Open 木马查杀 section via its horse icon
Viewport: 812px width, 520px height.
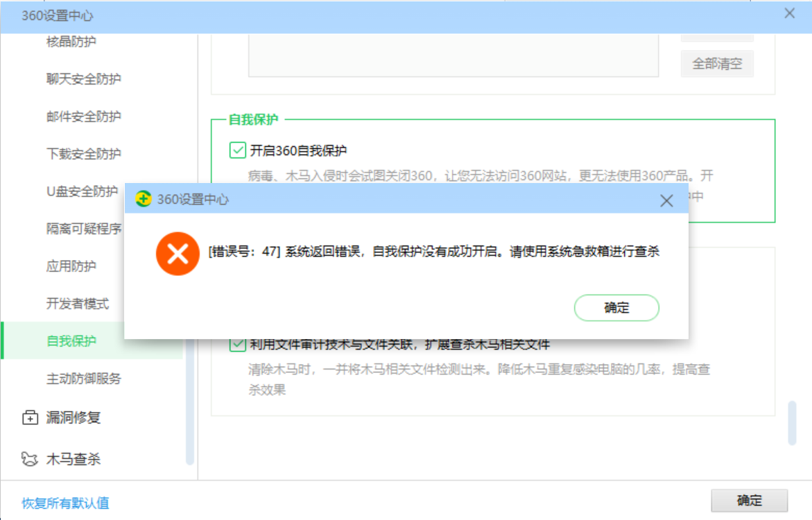tap(30, 459)
